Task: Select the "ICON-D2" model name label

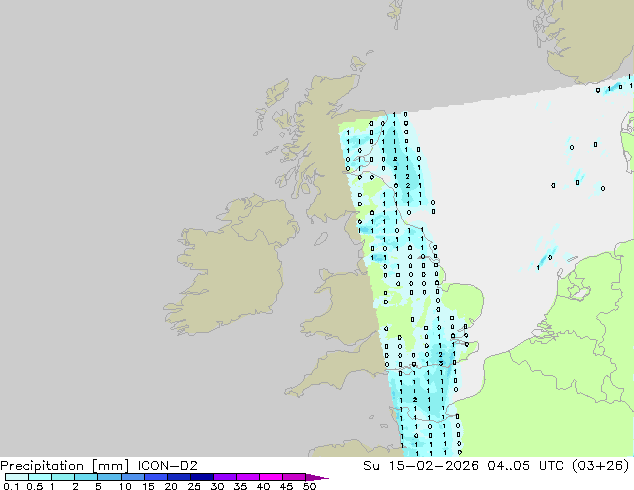Action: (167, 466)
